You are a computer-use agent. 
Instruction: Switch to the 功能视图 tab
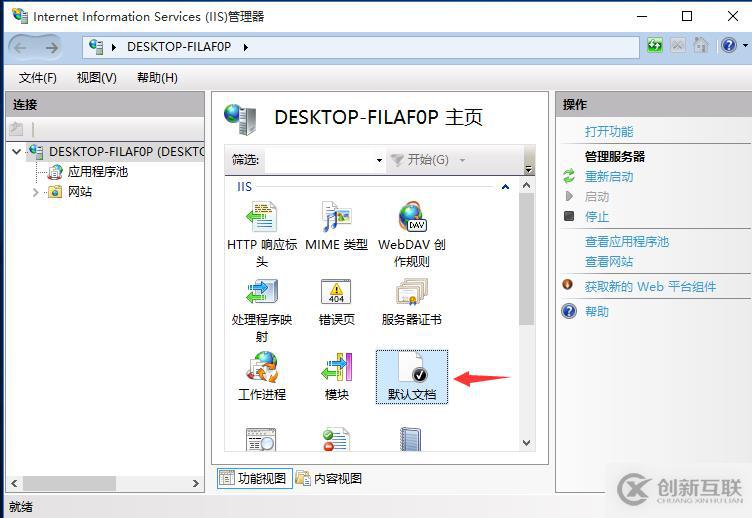point(254,478)
